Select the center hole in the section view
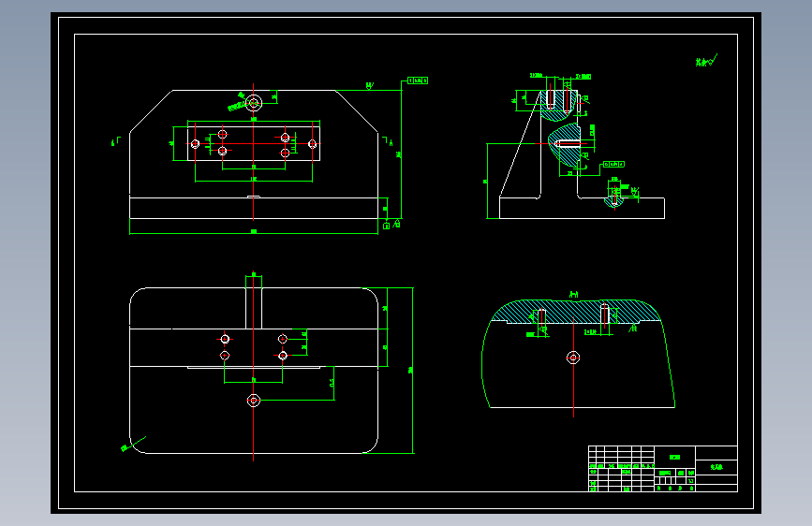Screen dimensions: 812x526 tap(573, 358)
